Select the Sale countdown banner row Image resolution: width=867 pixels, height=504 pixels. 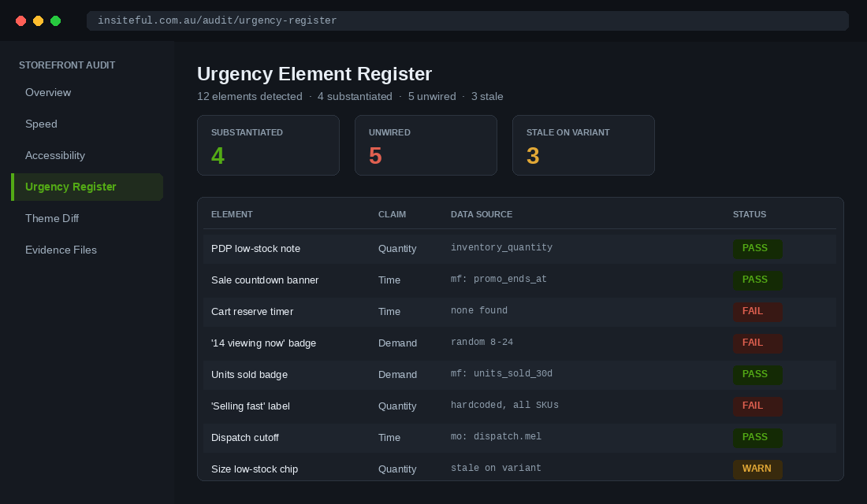(x=519, y=280)
